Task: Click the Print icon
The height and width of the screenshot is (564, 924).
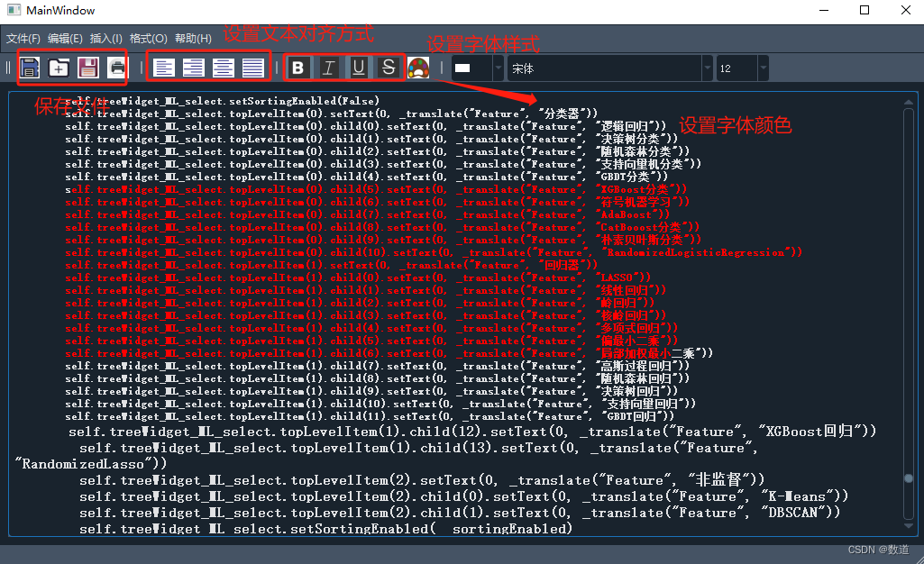Action: tap(116, 68)
